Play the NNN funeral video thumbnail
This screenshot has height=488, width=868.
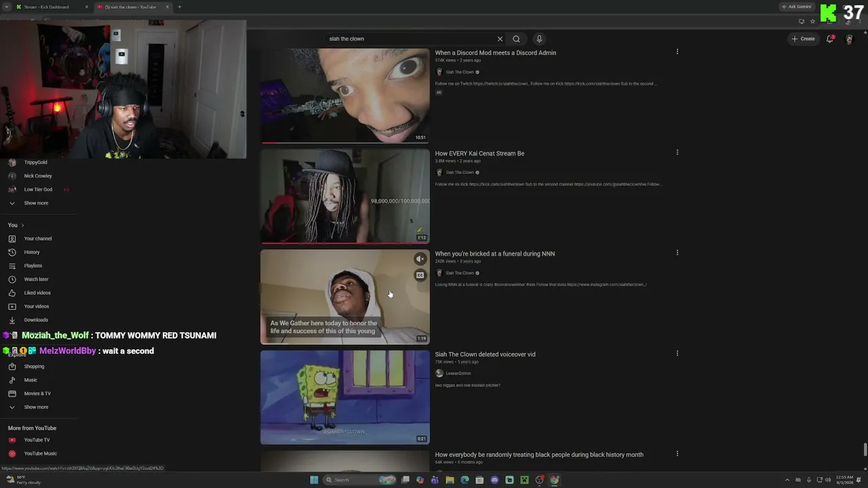coord(345,297)
